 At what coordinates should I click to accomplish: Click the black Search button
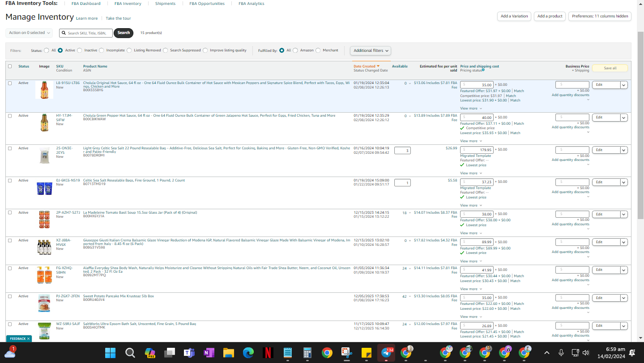(124, 33)
